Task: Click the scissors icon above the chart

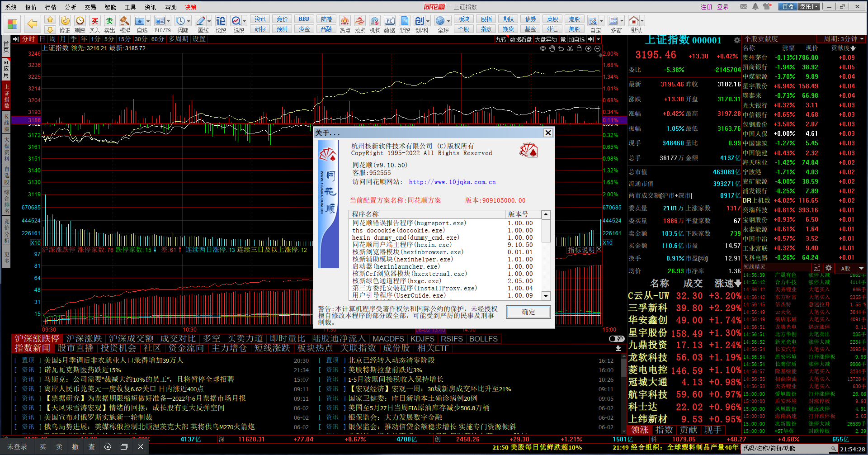Action: [x=570, y=48]
